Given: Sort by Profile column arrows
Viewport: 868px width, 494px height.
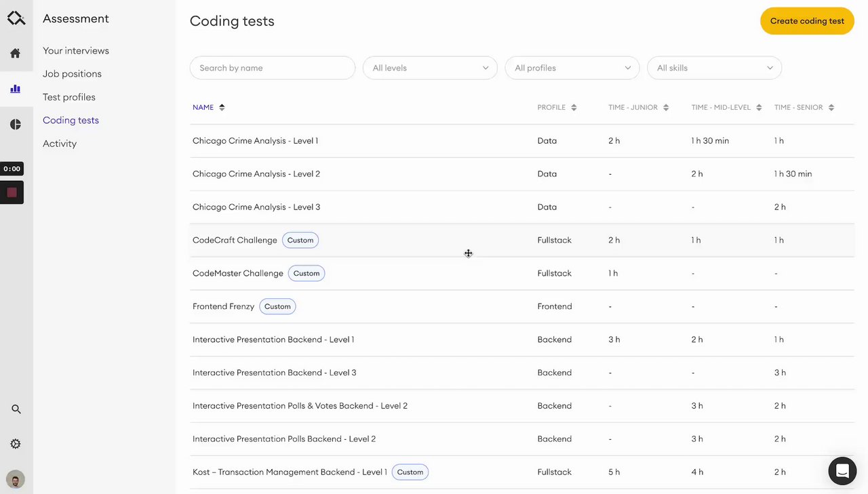Looking at the screenshot, I should [574, 107].
